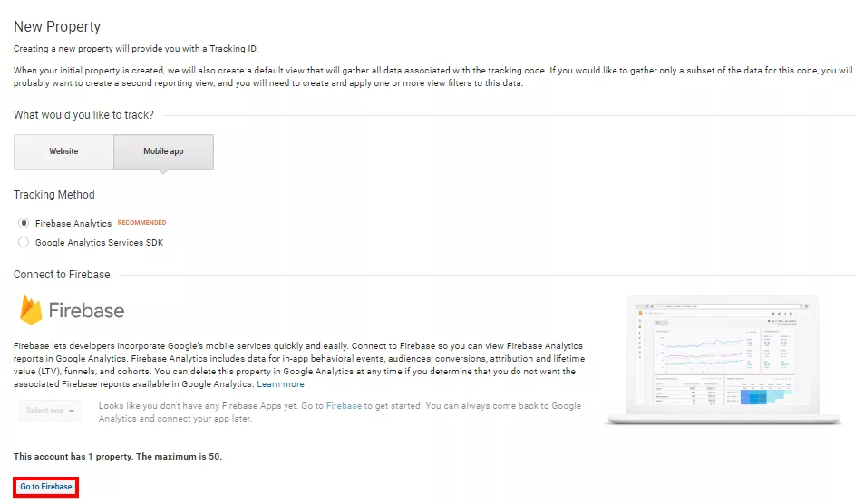This screenshot has height=504, width=864.
Task: Open the Learn more link
Action: pos(280,384)
